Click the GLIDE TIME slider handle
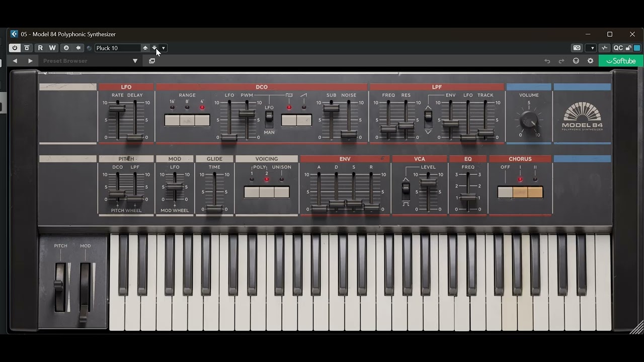 pyautogui.click(x=214, y=208)
